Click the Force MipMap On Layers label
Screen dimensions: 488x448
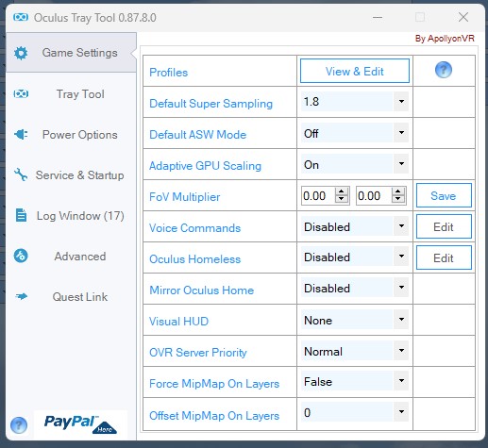click(214, 384)
